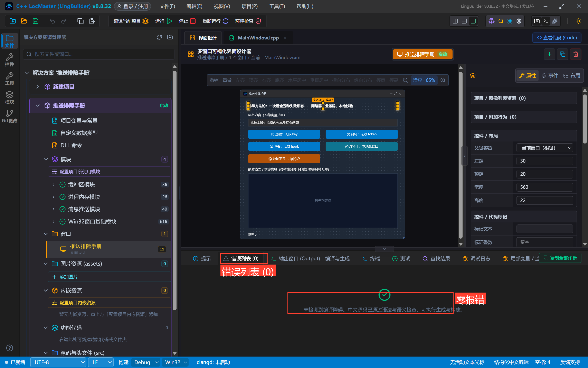Click the help question mark icon

tap(9, 348)
